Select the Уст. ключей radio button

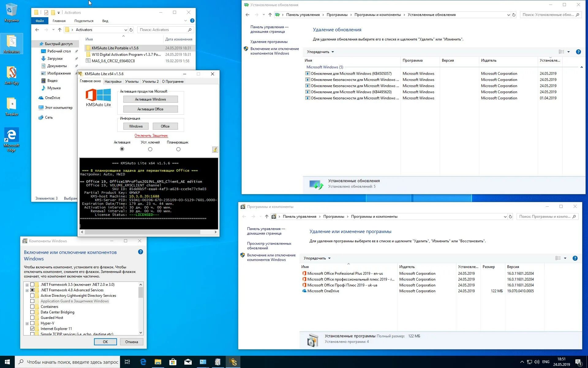point(150,149)
